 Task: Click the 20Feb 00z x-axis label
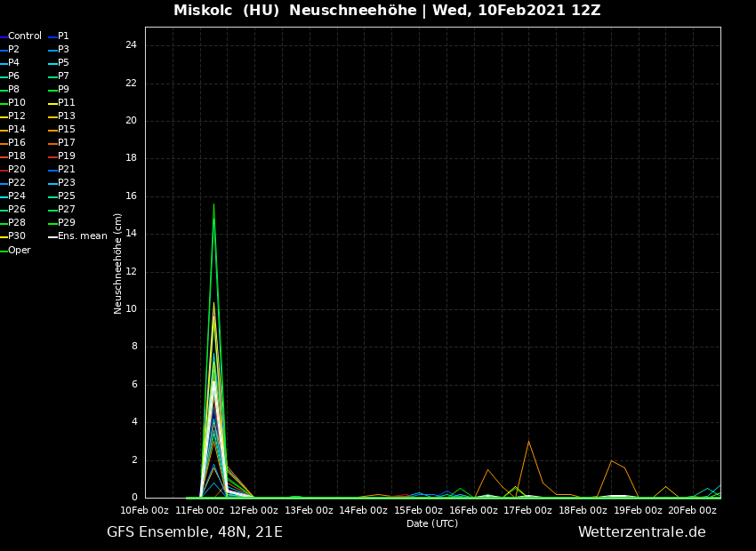click(x=693, y=510)
